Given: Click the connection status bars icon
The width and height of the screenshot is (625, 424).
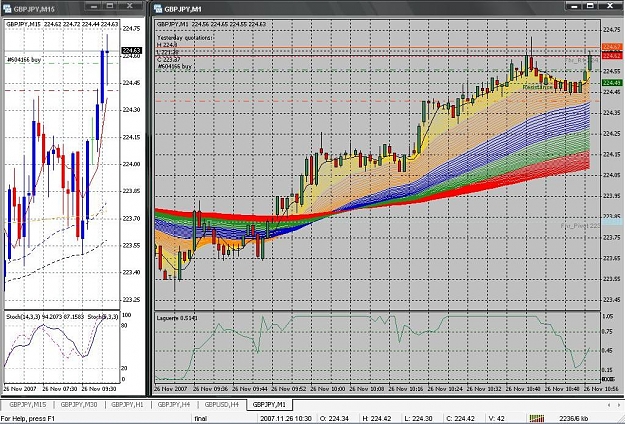Looking at the screenshot, I should click(x=537, y=418).
